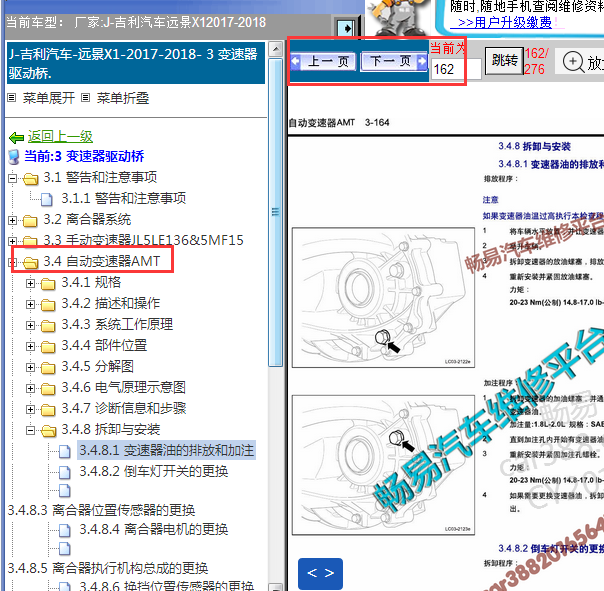The height and width of the screenshot is (591, 604).
Task: Click the 3.4.5 分解图 folder icon
Action: 48,368
